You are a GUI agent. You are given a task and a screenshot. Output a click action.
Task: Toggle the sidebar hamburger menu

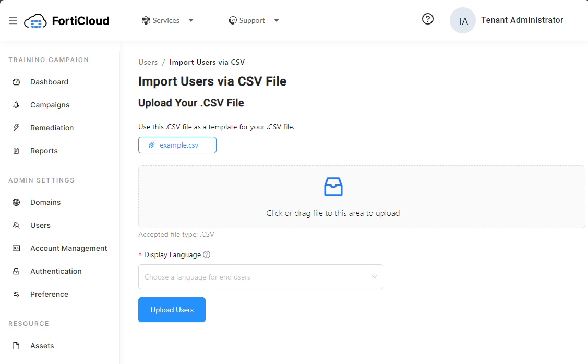(13, 20)
